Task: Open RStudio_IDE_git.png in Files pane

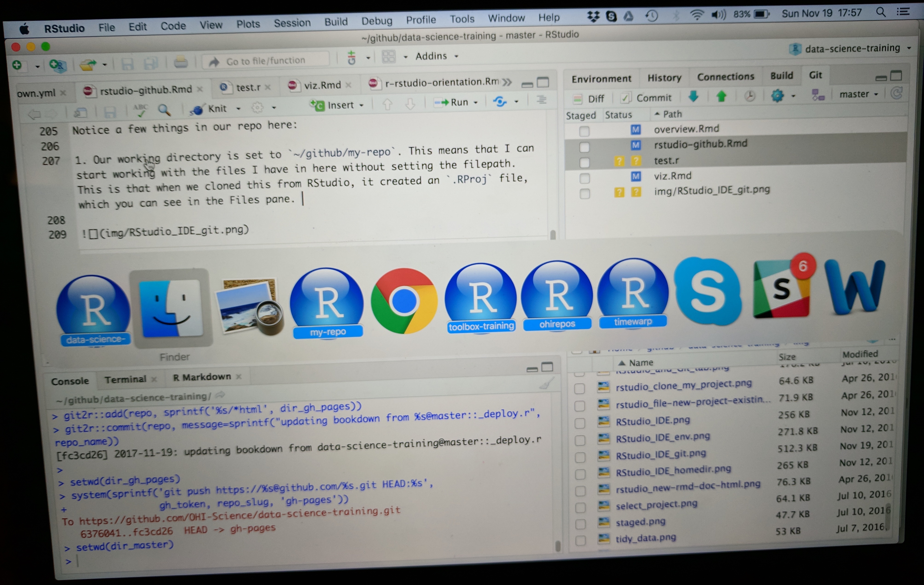Action: click(x=660, y=455)
